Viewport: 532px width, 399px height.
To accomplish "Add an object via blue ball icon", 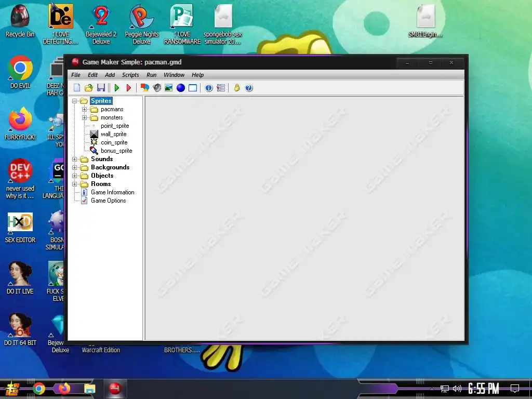I will pyautogui.click(x=181, y=88).
